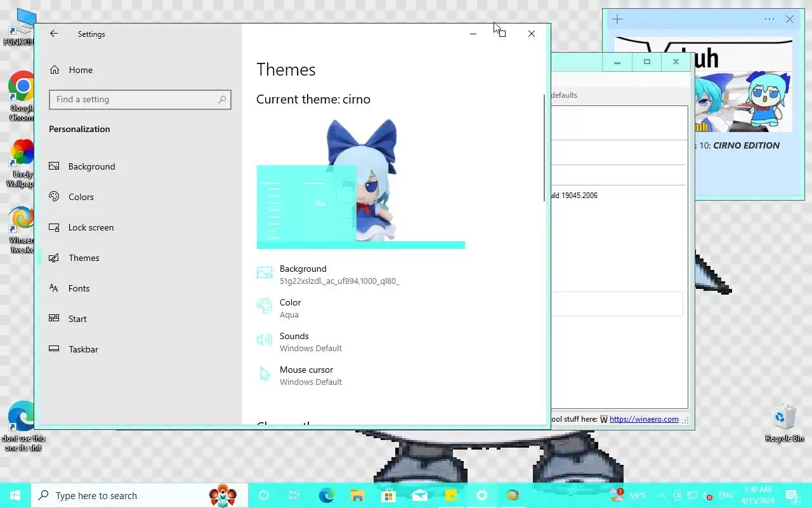Click the theme Color Aqua option

click(279, 308)
